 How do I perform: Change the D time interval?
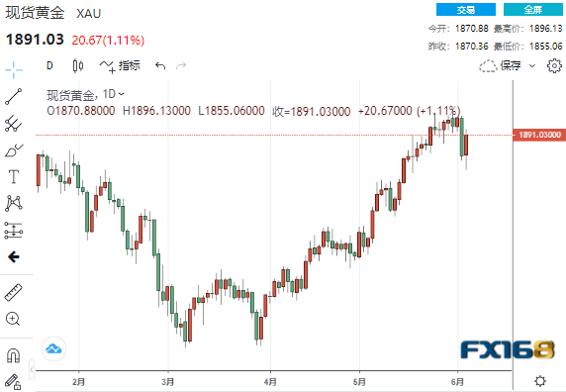pyautogui.click(x=49, y=65)
